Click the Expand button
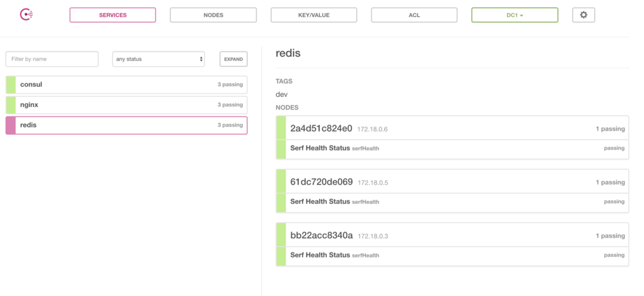The height and width of the screenshot is (296, 644). pos(234,59)
